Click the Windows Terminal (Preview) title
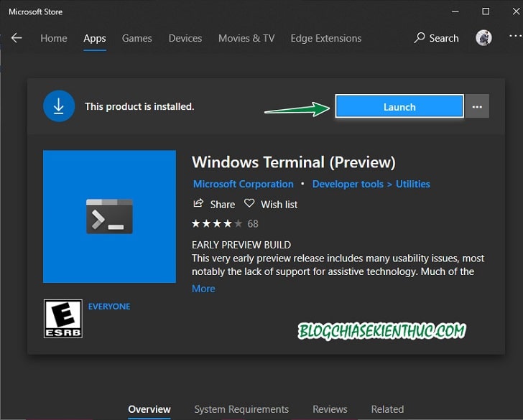523x420 pixels. tap(294, 162)
